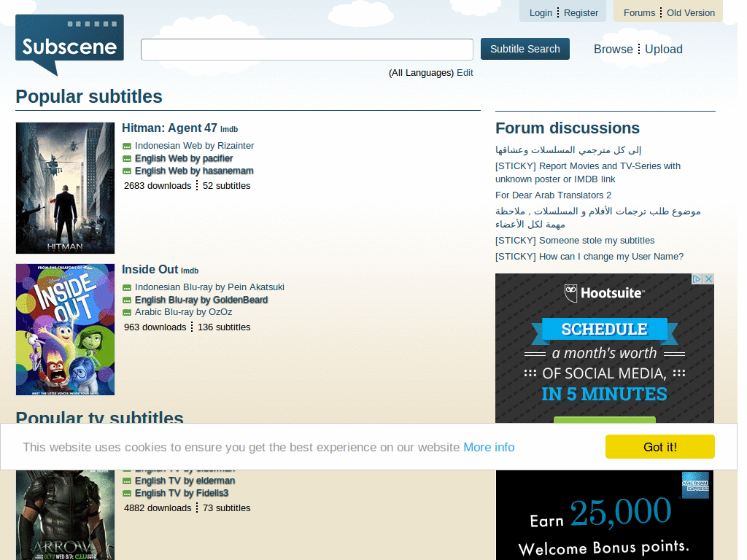Click subtitle icon beside English Web by pacifier
This screenshot has width=747, height=560.
tap(127, 158)
